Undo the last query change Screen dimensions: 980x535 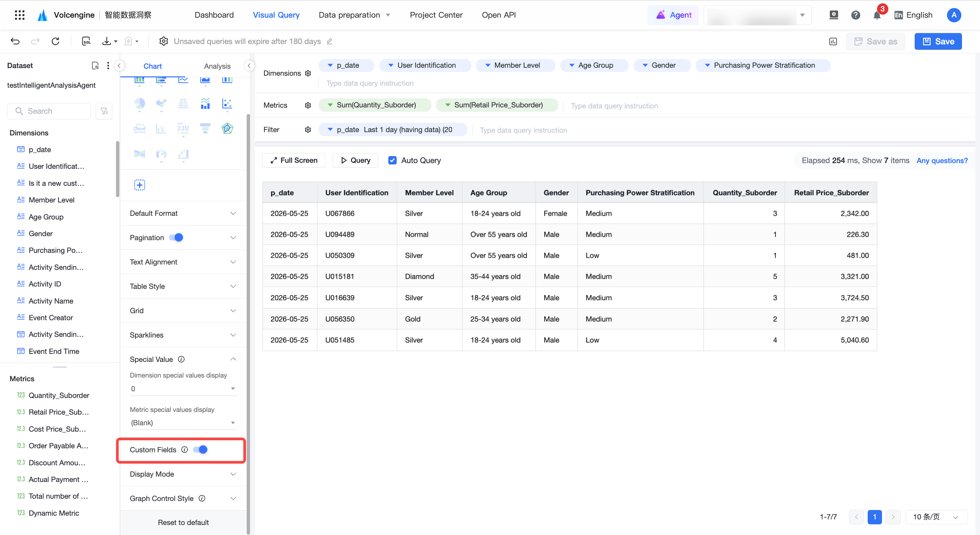(x=15, y=41)
